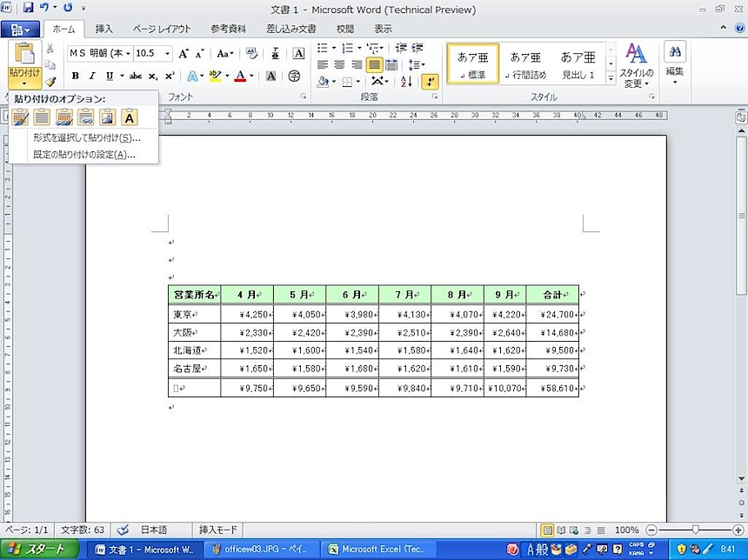
Task: Click the zoom slider in status bar
Action: [695, 530]
